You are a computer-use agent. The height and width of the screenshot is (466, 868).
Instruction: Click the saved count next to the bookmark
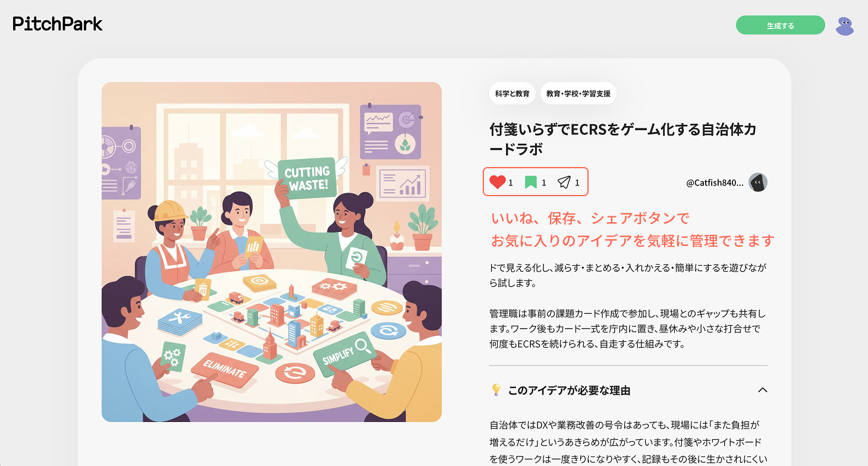[544, 183]
